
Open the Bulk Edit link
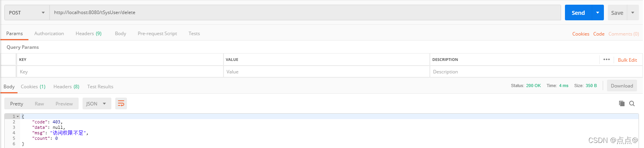(x=627, y=60)
